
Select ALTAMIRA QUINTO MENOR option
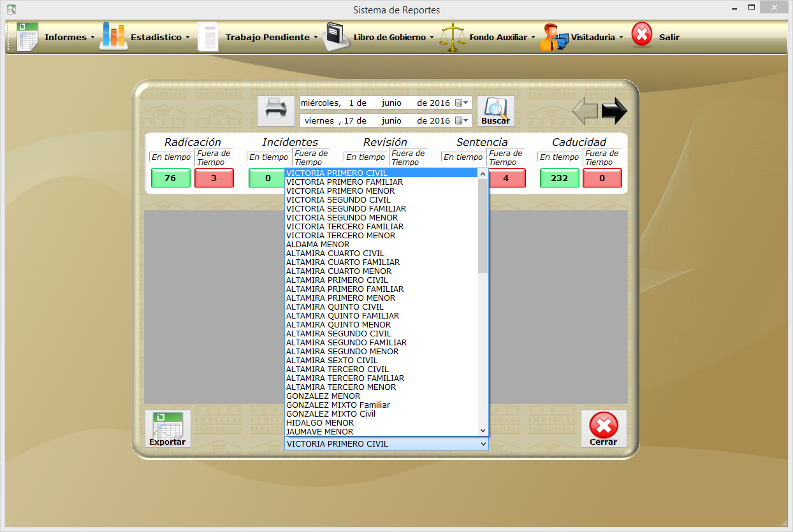click(x=381, y=324)
